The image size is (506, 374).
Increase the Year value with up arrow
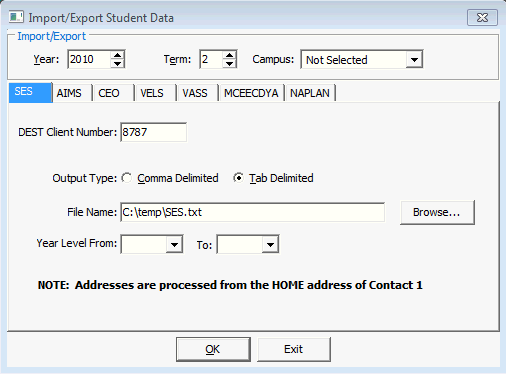[x=117, y=55]
